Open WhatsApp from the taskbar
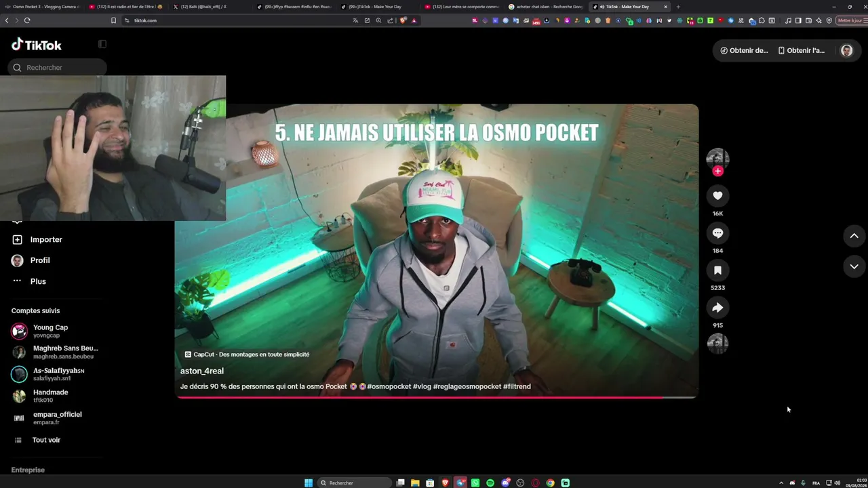 [475, 483]
